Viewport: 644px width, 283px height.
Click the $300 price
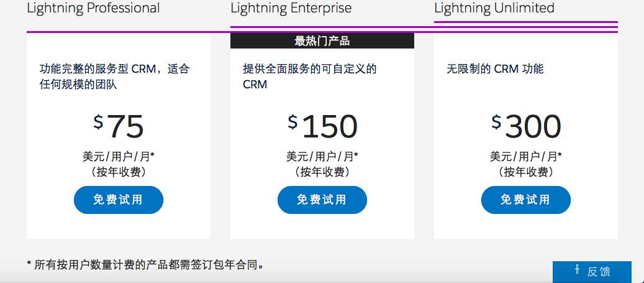[x=526, y=126]
